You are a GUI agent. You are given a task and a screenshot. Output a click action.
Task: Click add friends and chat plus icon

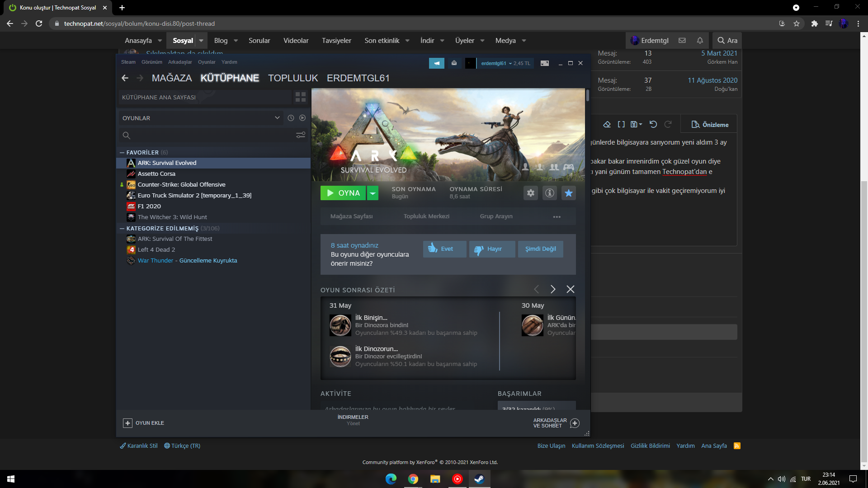[575, 423]
